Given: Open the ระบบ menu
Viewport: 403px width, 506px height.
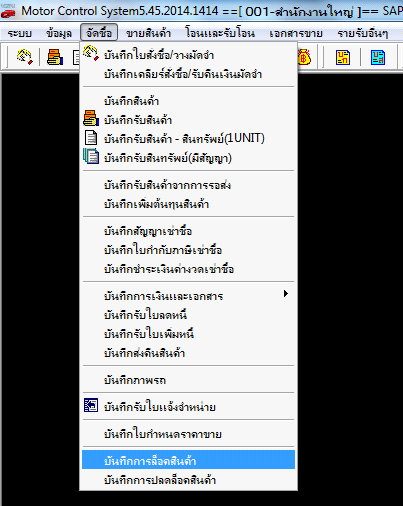Looking at the screenshot, I should tap(20, 33).
